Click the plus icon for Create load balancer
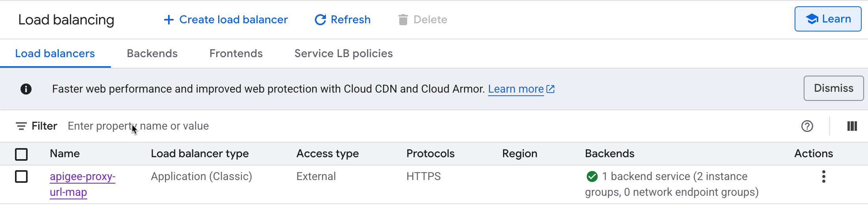 pyautogui.click(x=169, y=20)
